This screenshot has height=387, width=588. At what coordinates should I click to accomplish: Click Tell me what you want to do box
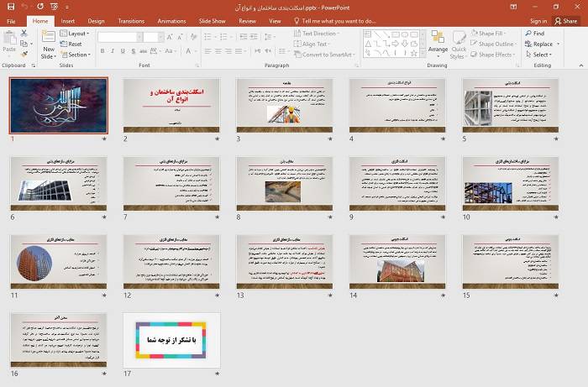[x=335, y=21]
